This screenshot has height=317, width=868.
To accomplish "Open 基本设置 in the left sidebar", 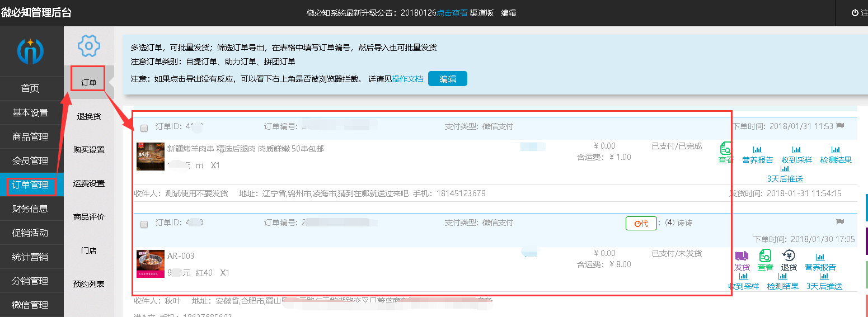I will click(x=30, y=112).
